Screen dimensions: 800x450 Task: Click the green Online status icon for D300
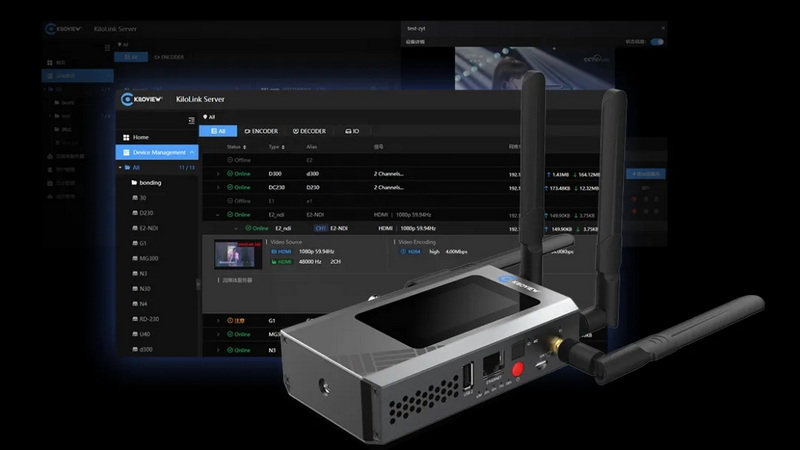(x=230, y=173)
